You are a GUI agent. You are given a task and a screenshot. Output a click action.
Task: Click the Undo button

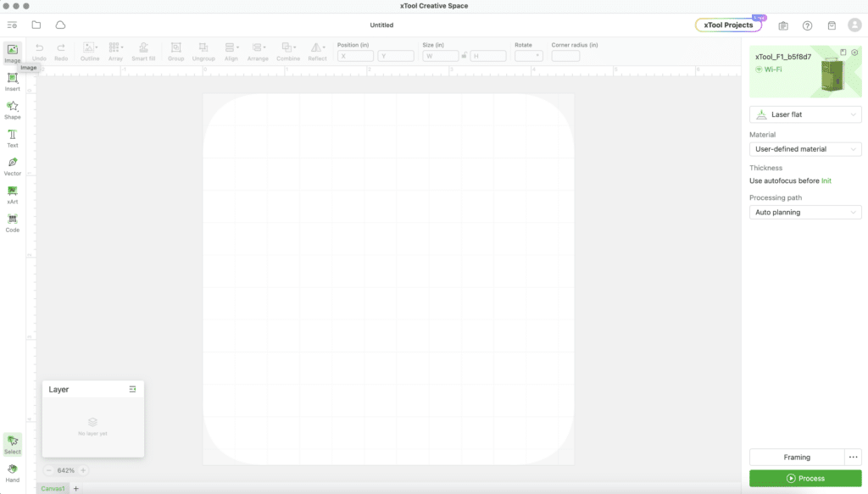pos(39,52)
